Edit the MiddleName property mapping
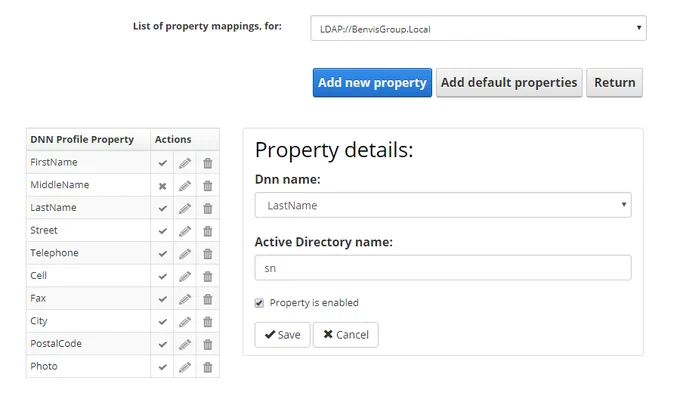This screenshot has width=680, height=393. pos(185,186)
